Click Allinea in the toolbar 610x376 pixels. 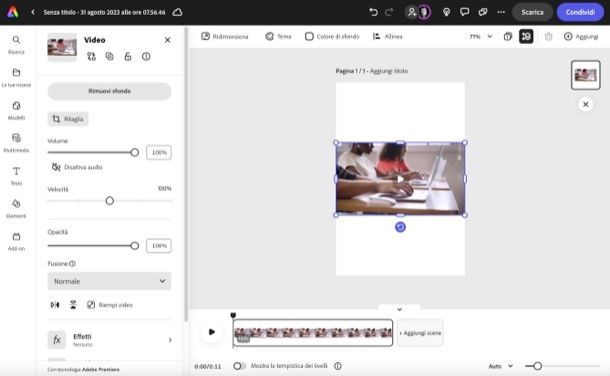point(387,37)
